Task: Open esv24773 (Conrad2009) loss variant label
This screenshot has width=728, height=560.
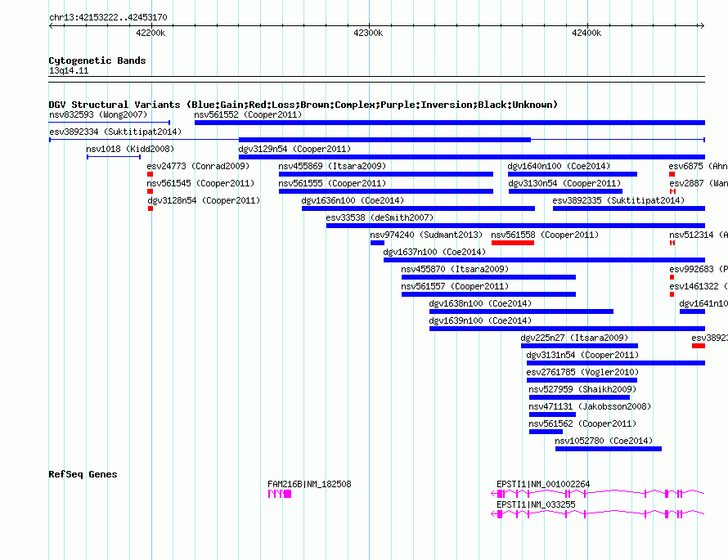Action: click(x=198, y=166)
